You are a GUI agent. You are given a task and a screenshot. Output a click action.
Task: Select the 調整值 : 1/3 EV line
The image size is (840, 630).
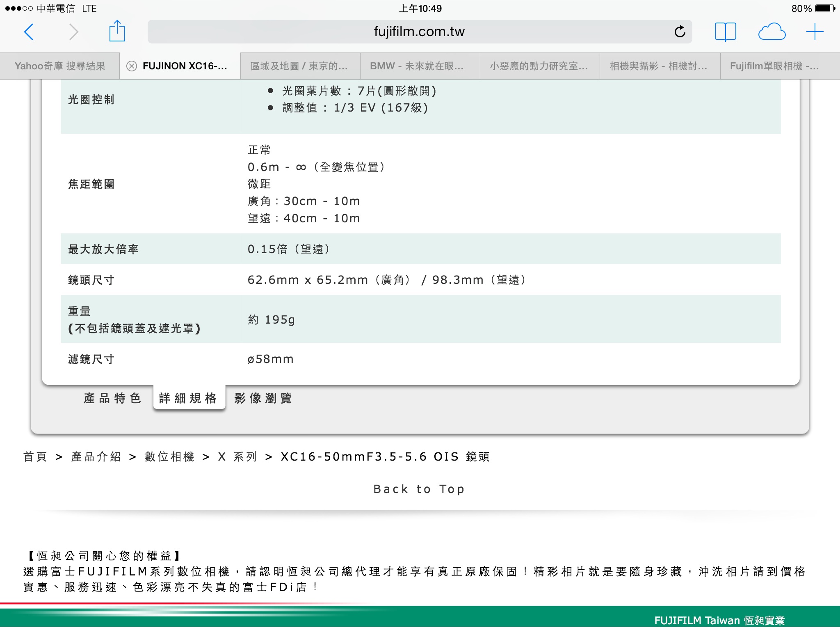tap(355, 107)
